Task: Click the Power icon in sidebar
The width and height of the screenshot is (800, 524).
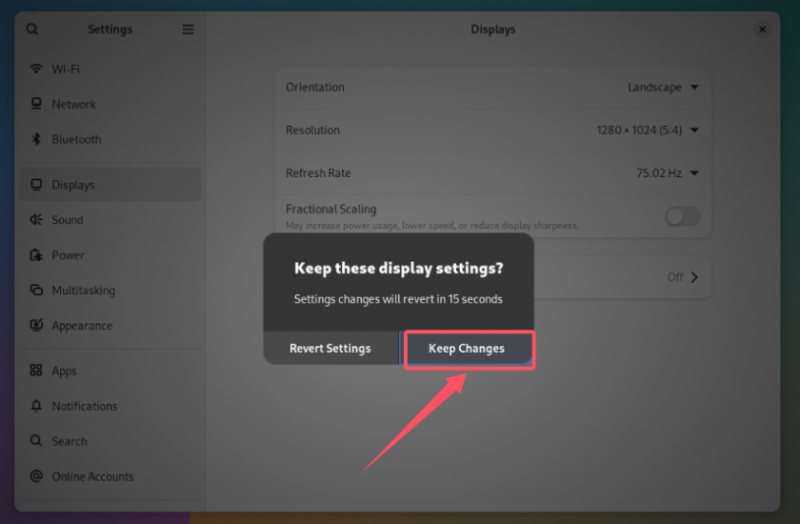Action: click(36, 255)
